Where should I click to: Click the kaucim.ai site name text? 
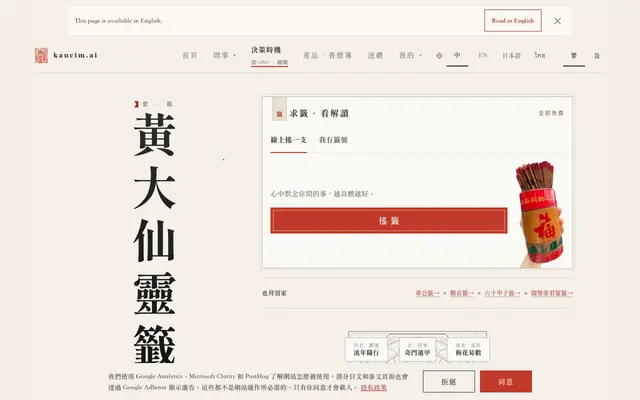pos(76,55)
